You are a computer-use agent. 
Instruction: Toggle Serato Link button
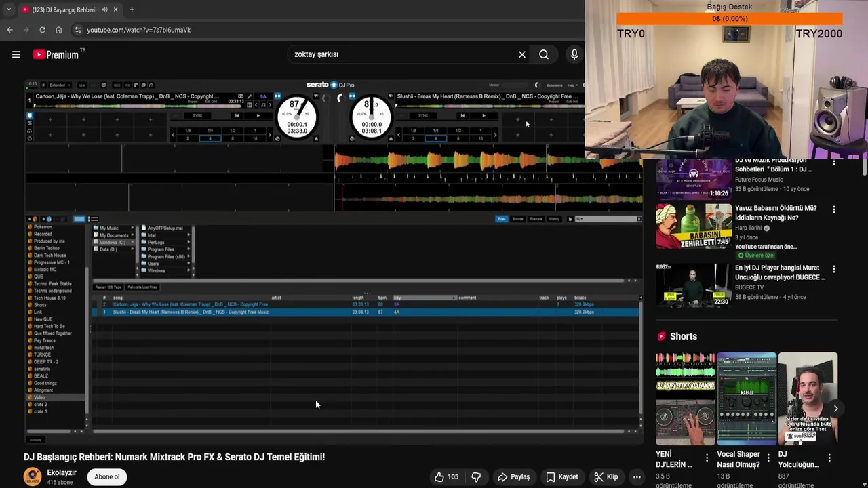tap(82, 85)
